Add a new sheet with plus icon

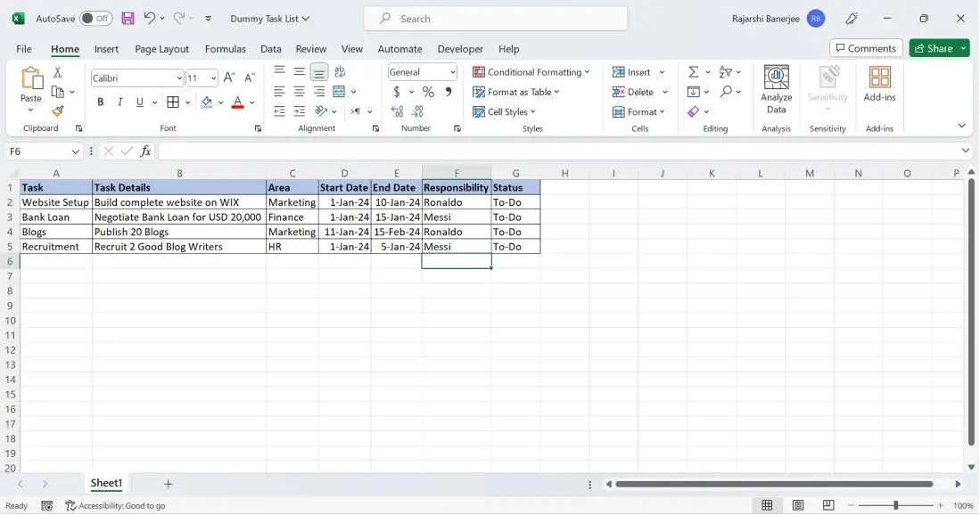168,483
